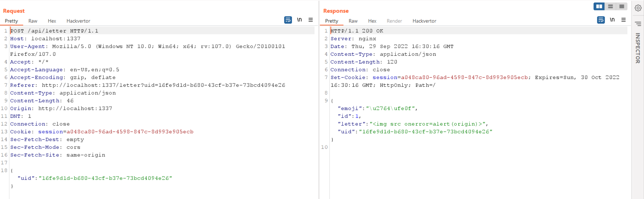Screen dimensions: 644x199
Task: Select Hackvertor tab in Request panel
Action: [x=78, y=21]
